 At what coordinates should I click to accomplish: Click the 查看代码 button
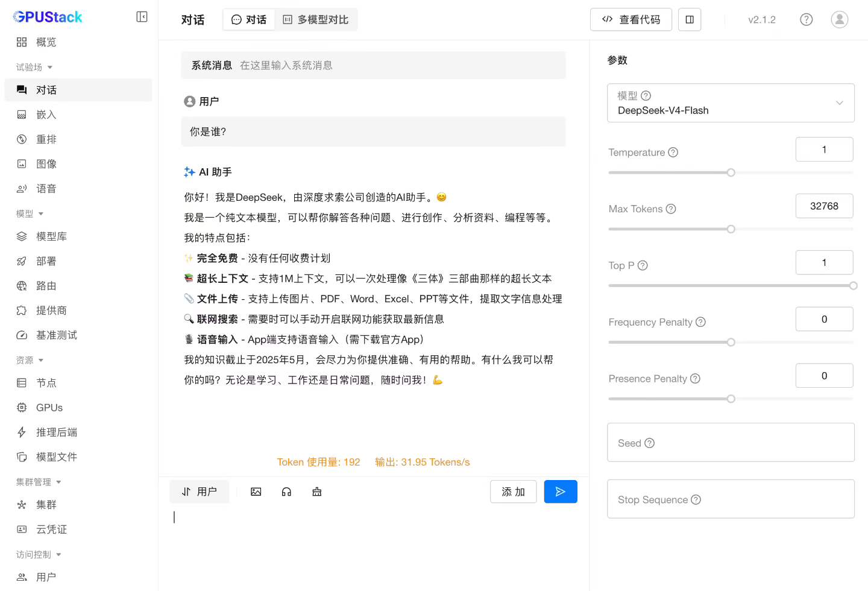click(631, 19)
